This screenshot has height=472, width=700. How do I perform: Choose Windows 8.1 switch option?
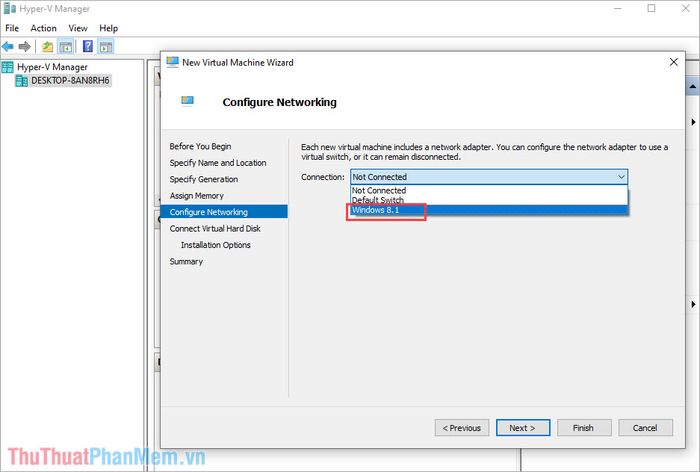[x=489, y=210]
